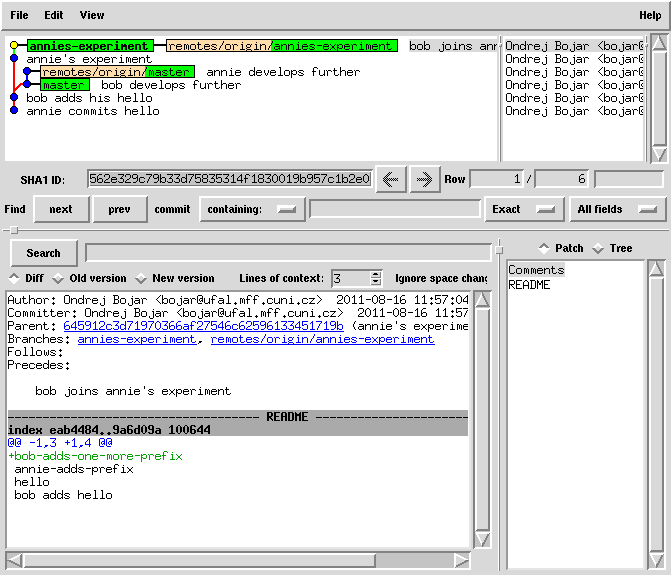Click the yellow head commit node
Image resolution: width=671 pixels, height=575 pixels.
pos(13,46)
